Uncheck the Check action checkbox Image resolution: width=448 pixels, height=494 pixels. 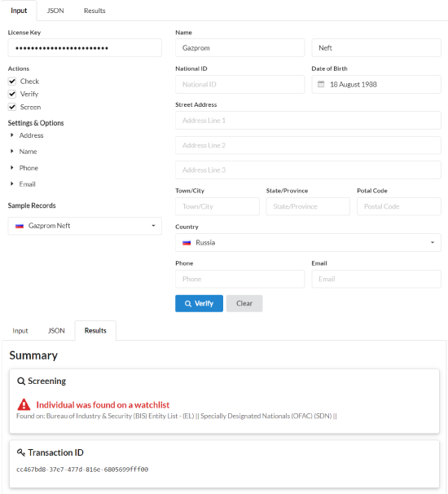(x=12, y=82)
